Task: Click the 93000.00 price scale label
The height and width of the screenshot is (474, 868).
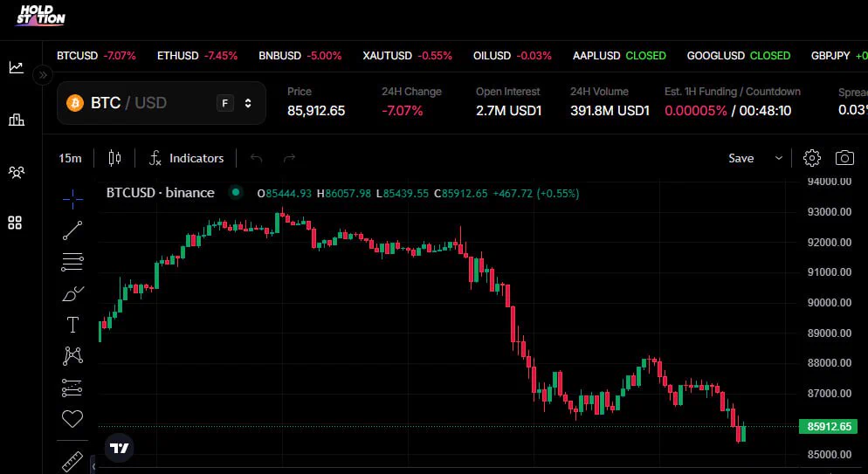Action: (830, 212)
